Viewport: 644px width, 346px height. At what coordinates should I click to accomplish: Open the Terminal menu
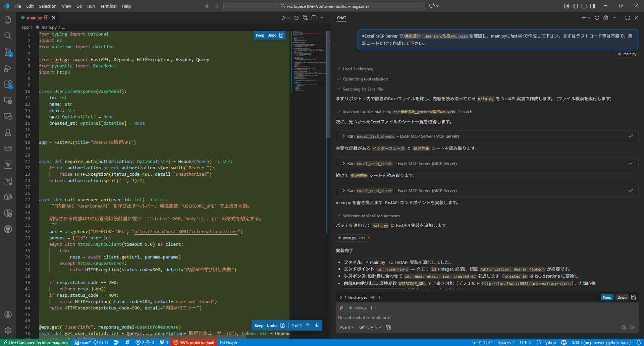pos(108,6)
